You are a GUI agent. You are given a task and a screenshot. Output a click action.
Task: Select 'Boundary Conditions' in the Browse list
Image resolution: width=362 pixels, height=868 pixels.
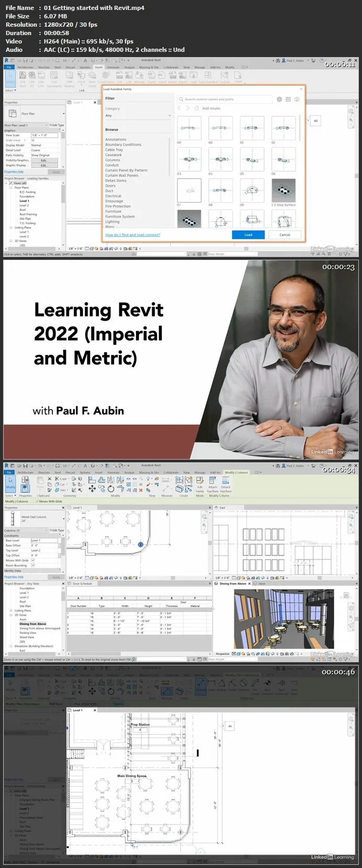(x=123, y=144)
